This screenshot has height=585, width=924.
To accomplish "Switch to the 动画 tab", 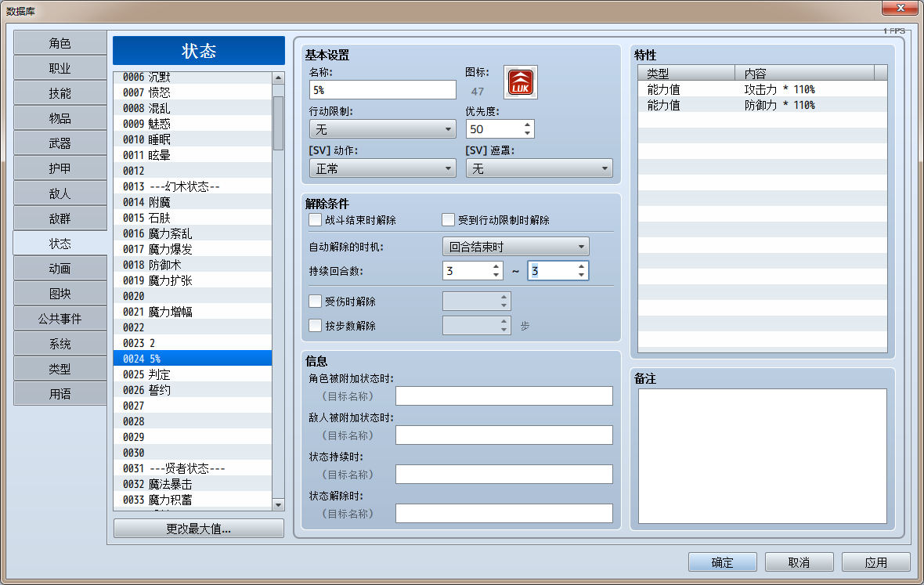I will coord(60,269).
